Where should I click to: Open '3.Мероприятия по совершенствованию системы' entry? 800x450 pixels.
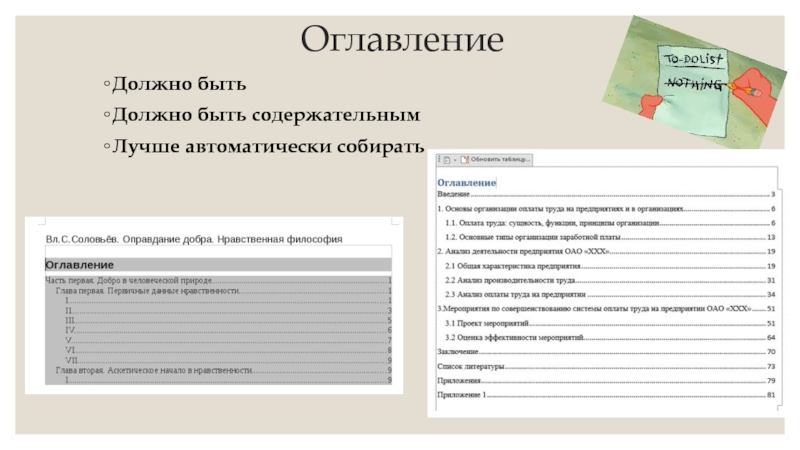[606, 309]
